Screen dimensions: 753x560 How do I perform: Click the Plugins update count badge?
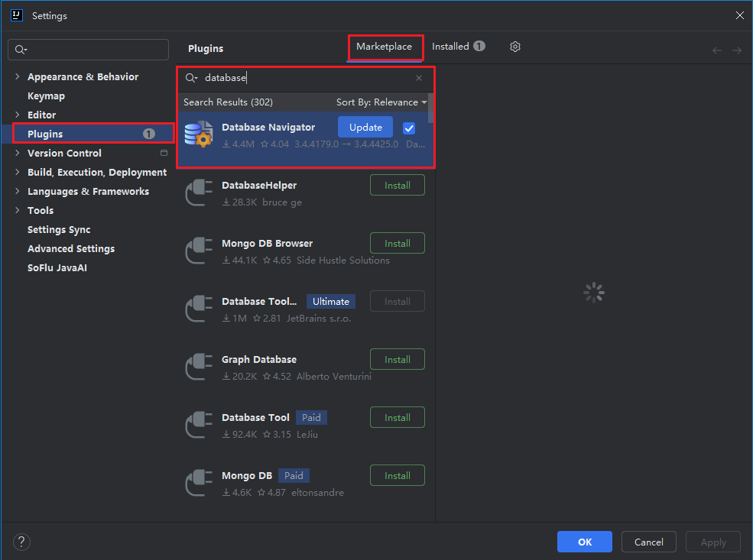point(149,134)
